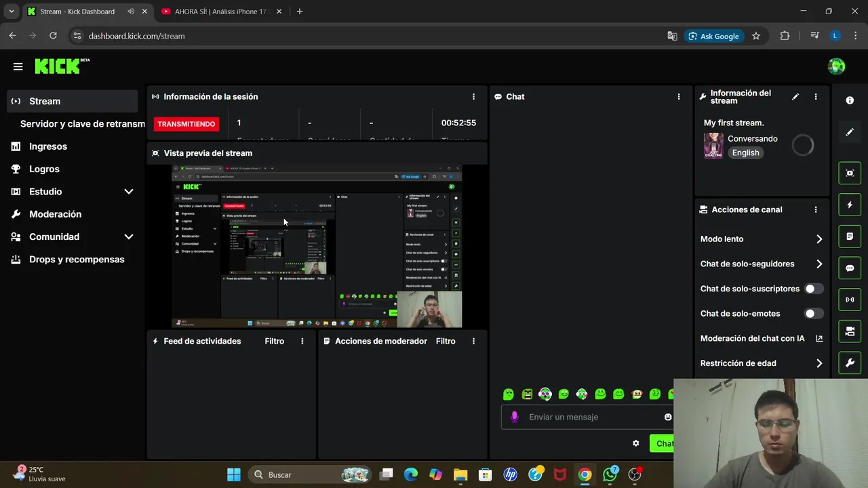Edit stream info via pencil in panel header
The width and height of the screenshot is (868, 488).
tap(795, 97)
